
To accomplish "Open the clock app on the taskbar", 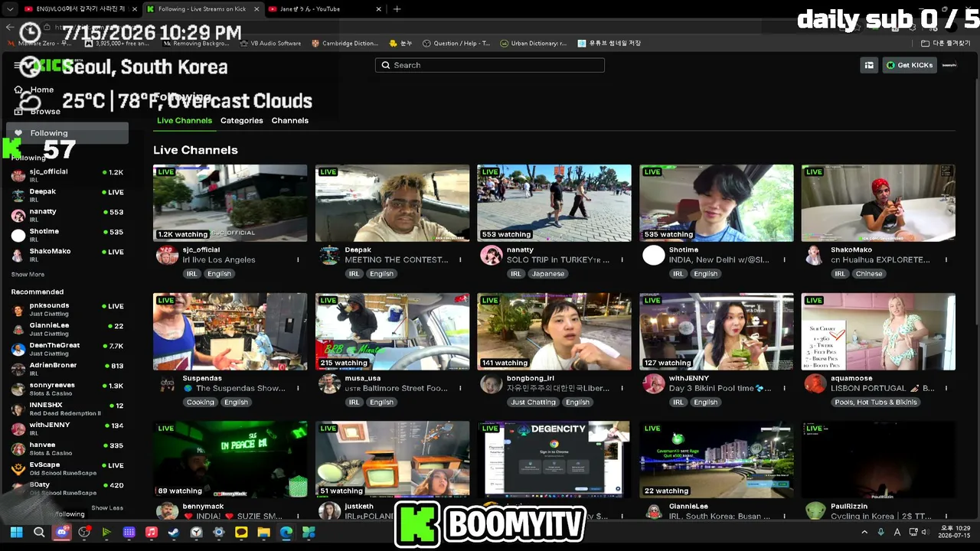I will pyautogui.click(x=197, y=533).
